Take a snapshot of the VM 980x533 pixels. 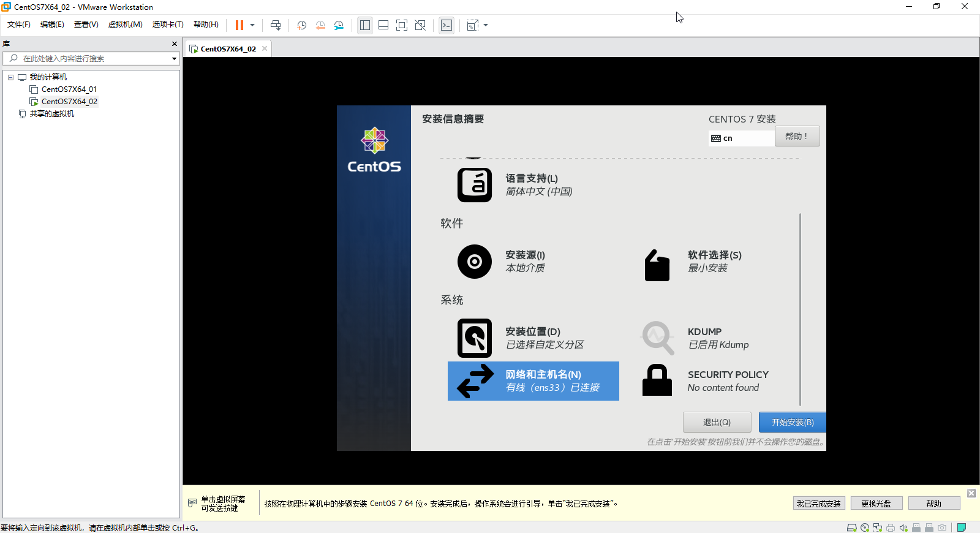click(x=301, y=25)
